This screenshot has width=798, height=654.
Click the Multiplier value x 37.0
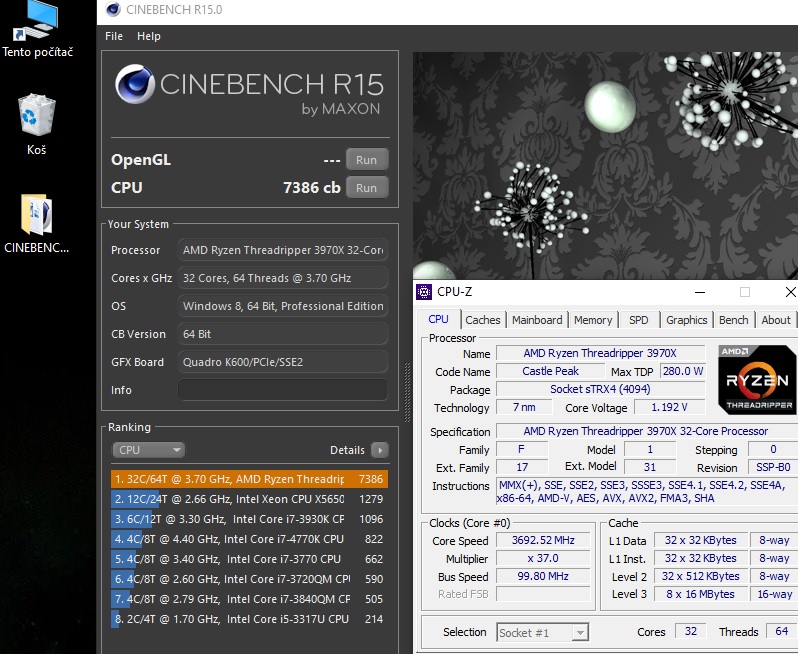point(543,558)
